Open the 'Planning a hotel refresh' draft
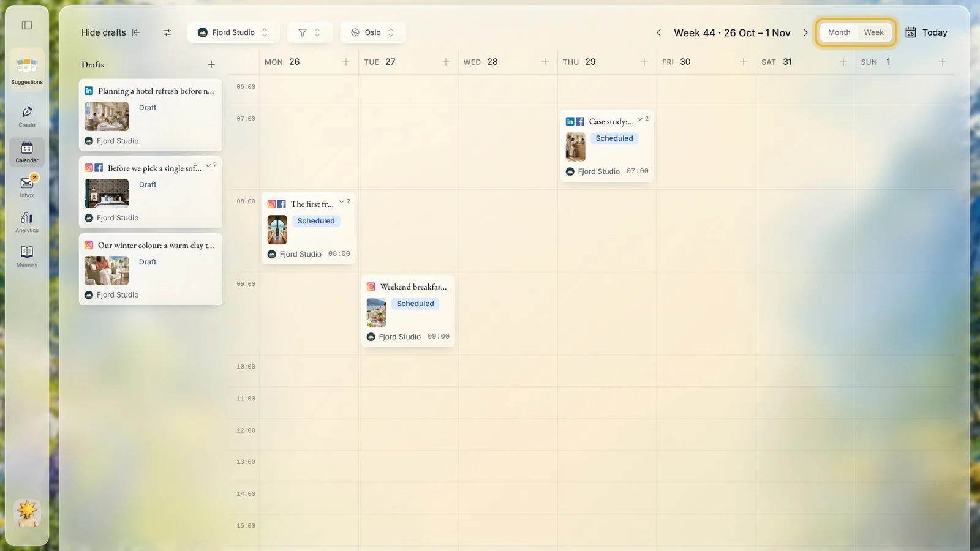 pos(151,115)
